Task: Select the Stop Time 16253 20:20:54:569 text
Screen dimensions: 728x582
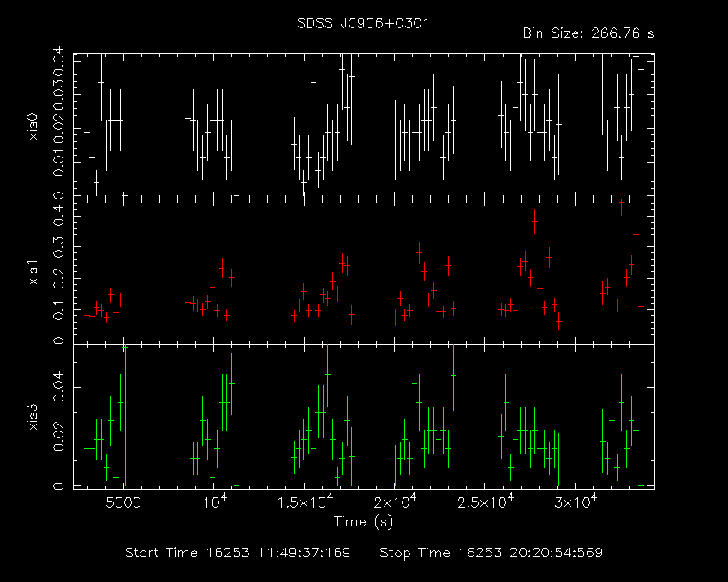Action: point(492,553)
